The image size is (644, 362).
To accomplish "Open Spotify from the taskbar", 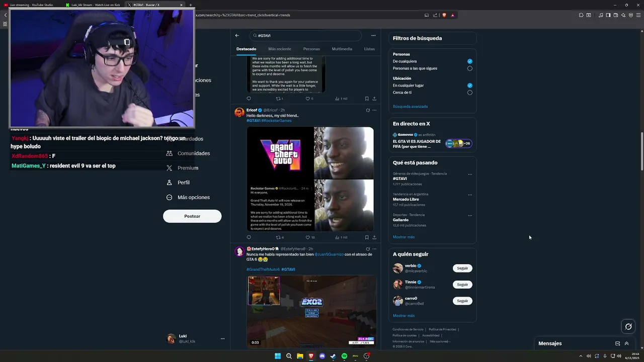I will [x=344, y=356].
